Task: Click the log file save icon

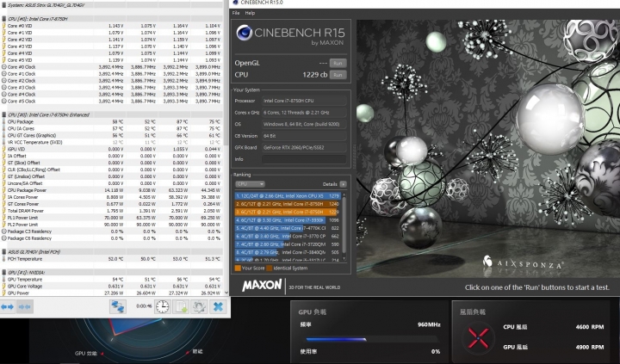Action: point(182,305)
